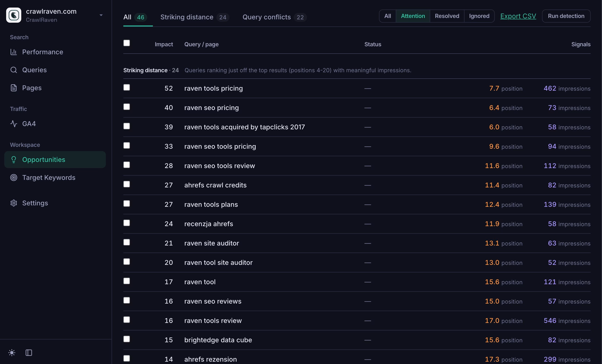602x364 pixels.
Task: Open Queries via its magnifier icon
Action: 14,70
